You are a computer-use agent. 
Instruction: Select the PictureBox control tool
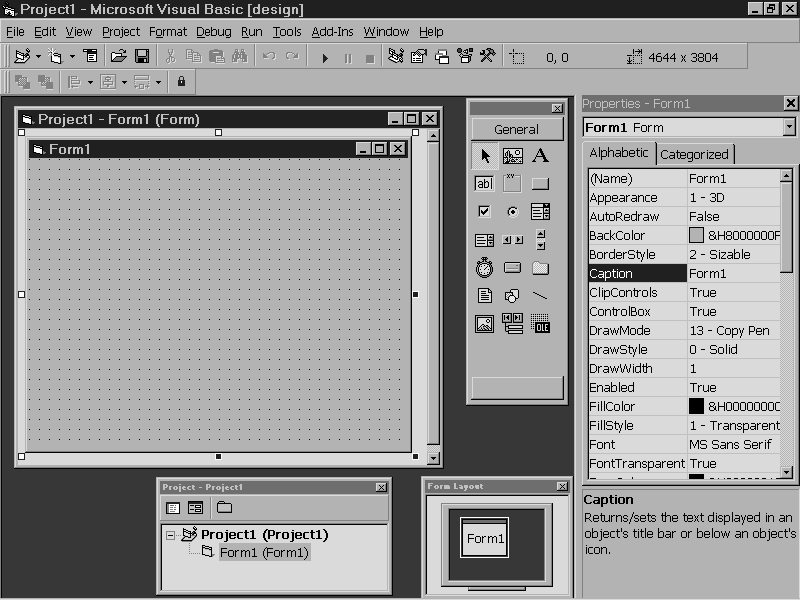click(x=512, y=156)
